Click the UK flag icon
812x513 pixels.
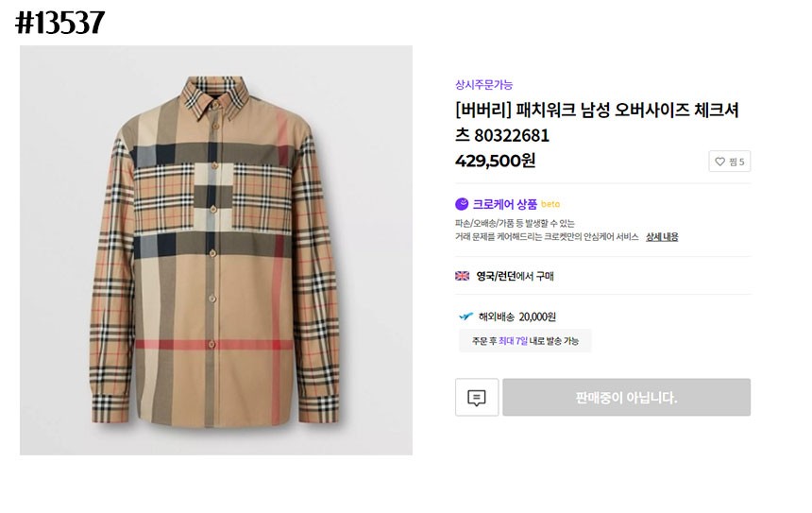(463, 276)
